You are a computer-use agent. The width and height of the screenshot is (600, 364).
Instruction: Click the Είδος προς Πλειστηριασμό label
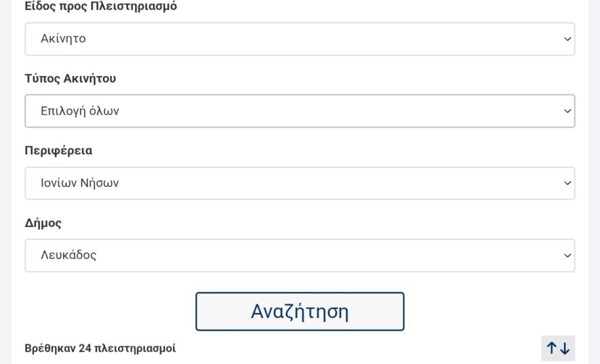click(x=100, y=6)
